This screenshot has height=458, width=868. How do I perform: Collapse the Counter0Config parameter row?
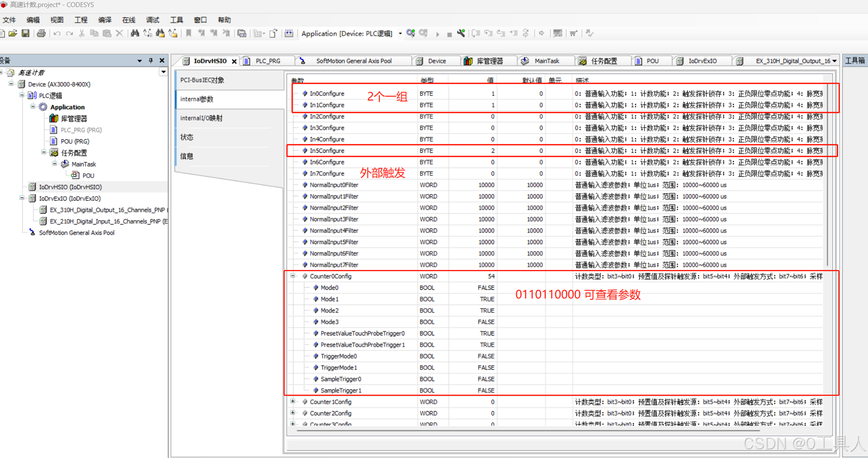point(293,276)
